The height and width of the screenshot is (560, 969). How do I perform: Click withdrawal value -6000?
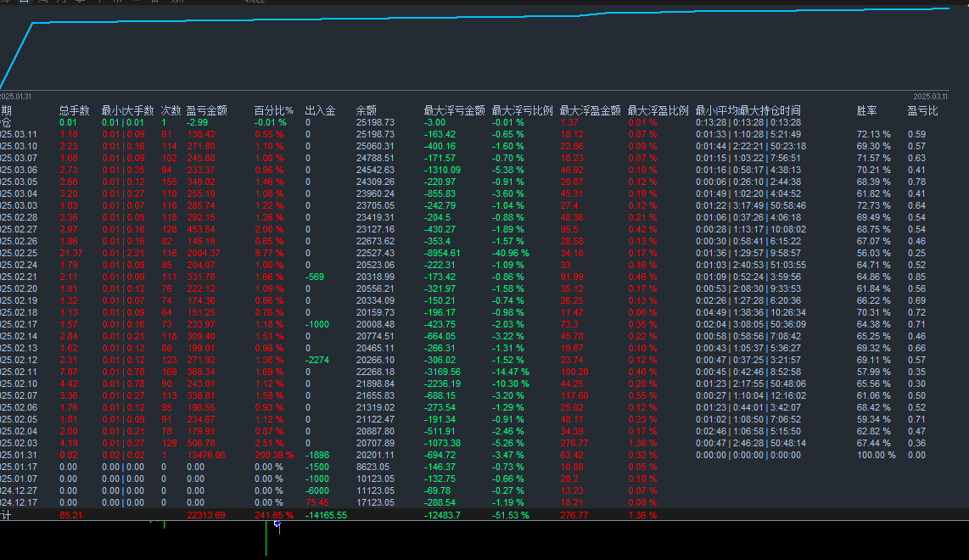(317, 490)
